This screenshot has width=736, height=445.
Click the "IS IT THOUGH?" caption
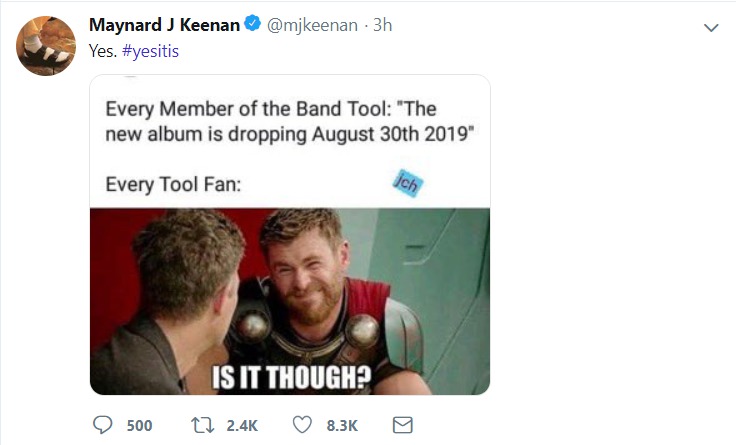[291, 377]
